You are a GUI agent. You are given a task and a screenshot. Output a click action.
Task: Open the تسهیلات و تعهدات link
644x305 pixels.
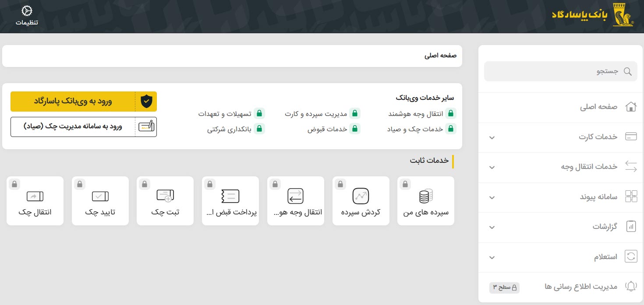coord(225,114)
